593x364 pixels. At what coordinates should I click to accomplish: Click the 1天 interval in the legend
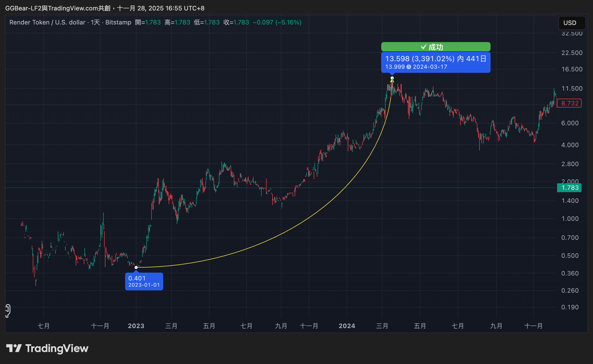pyautogui.click(x=95, y=22)
